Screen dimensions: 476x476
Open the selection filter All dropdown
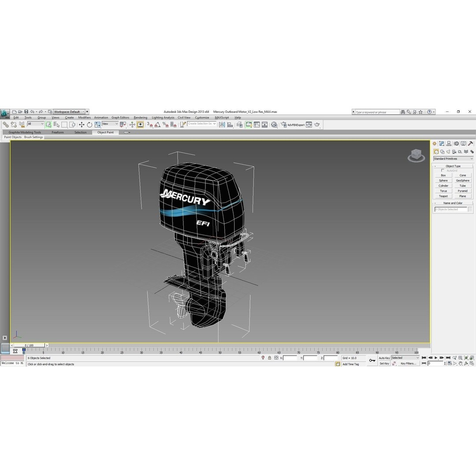(x=36, y=124)
